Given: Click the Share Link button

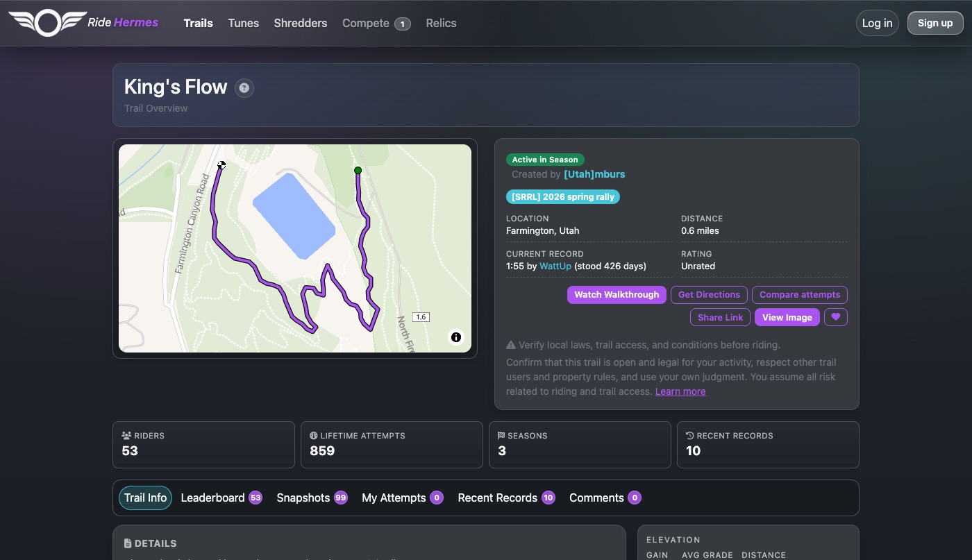Looking at the screenshot, I should 720,317.
